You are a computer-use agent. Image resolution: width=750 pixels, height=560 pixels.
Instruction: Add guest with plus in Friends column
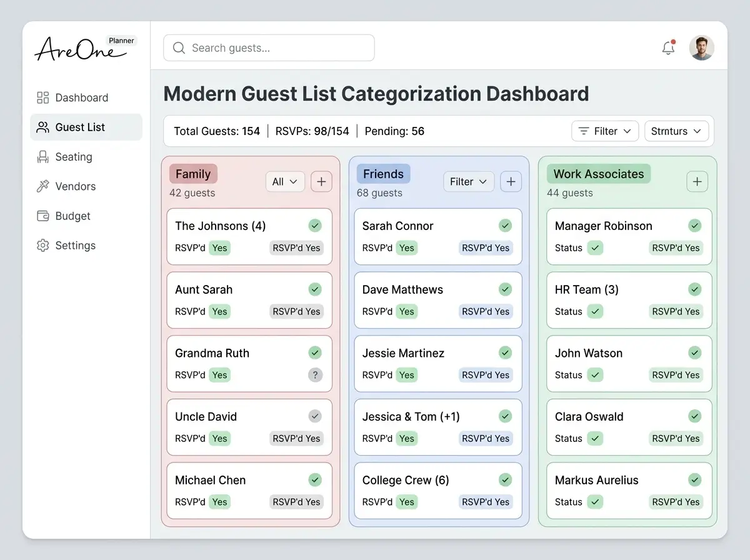pyautogui.click(x=511, y=181)
